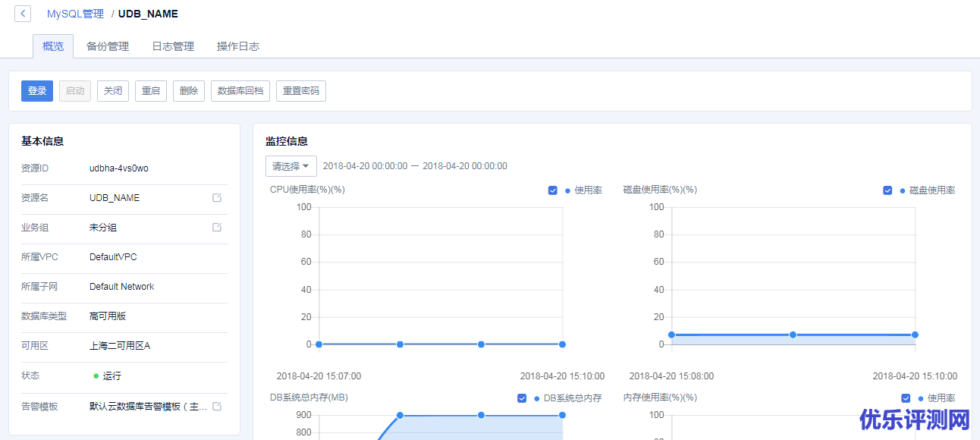Go to the 操作日志 tab
This screenshot has width=980, height=440.
(238, 46)
